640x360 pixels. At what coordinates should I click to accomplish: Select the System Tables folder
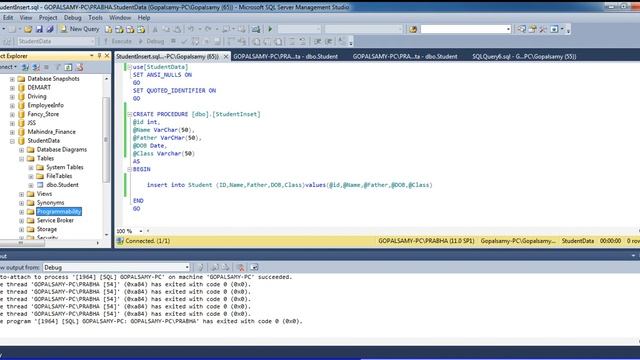64,167
